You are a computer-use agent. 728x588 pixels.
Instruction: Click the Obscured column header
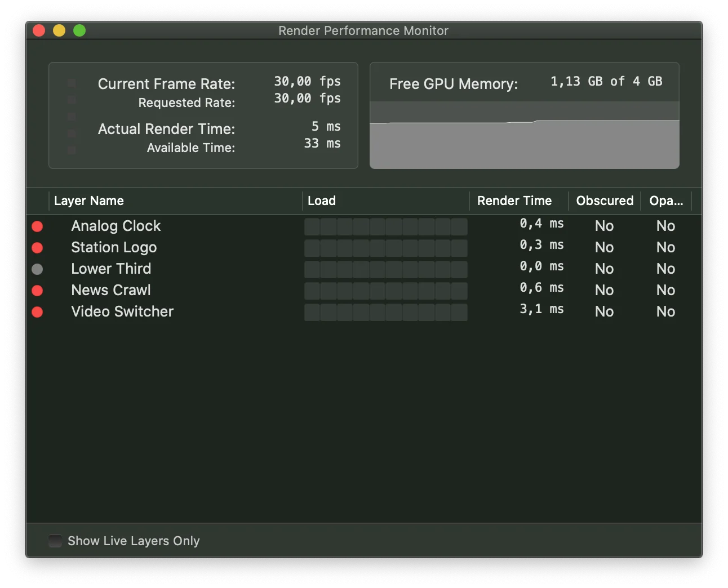click(x=605, y=201)
